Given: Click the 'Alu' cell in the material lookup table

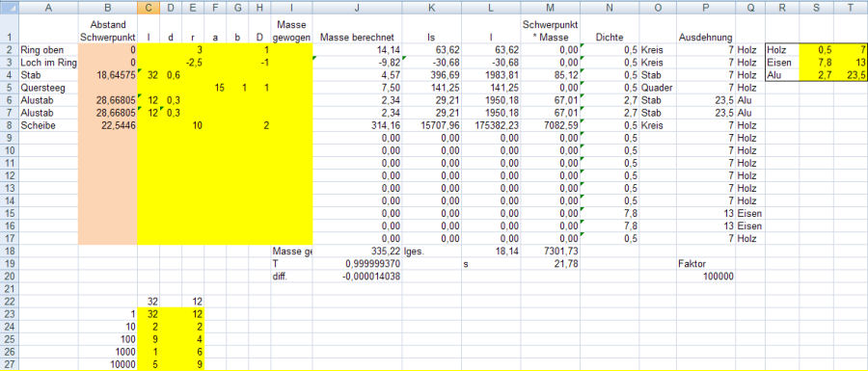Looking at the screenshot, I should point(782,75).
